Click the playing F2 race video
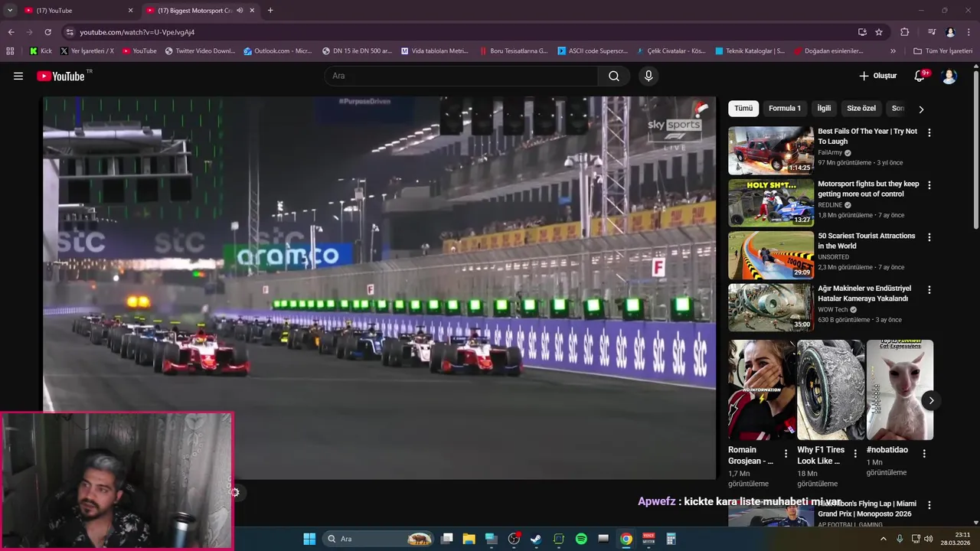The image size is (980, 551). click(379, 288)
